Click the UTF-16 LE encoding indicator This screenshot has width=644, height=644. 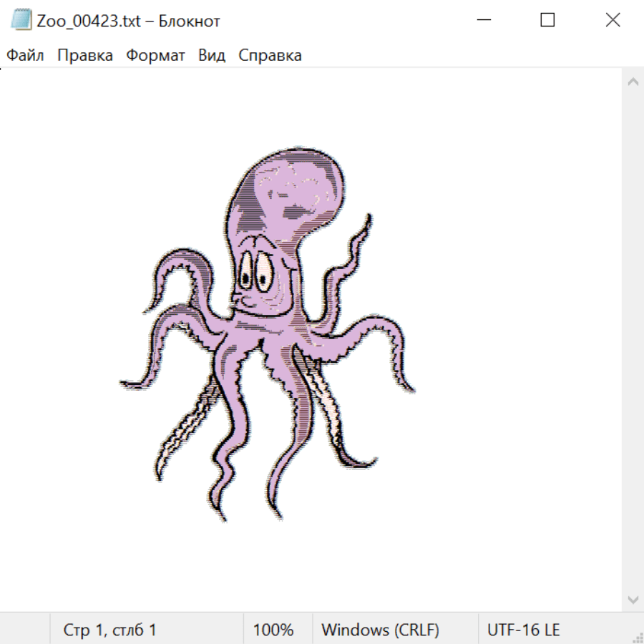coord(523,630)
